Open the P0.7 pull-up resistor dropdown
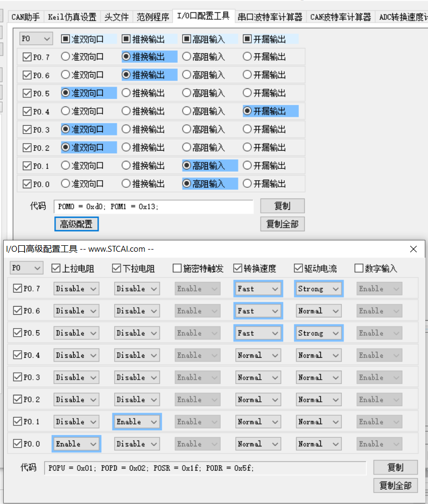 pyautogui.click(x=76, y=289)
